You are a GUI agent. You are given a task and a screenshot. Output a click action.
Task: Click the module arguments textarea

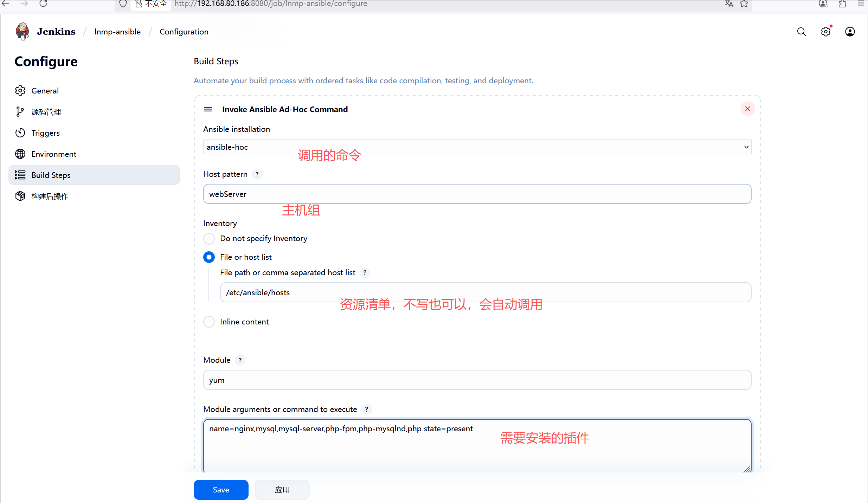tap(477, 446)
